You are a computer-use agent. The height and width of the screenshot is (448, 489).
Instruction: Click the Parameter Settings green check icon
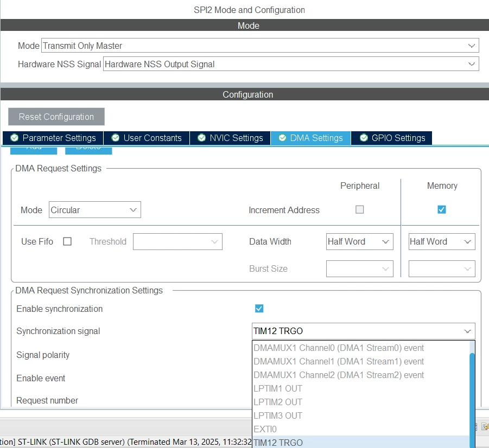[x=14, y=137]
